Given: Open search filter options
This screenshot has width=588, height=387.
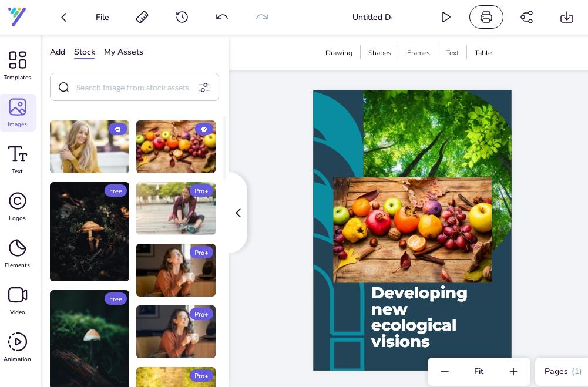Looking at the screenshot, I should (x=204, y=87).
